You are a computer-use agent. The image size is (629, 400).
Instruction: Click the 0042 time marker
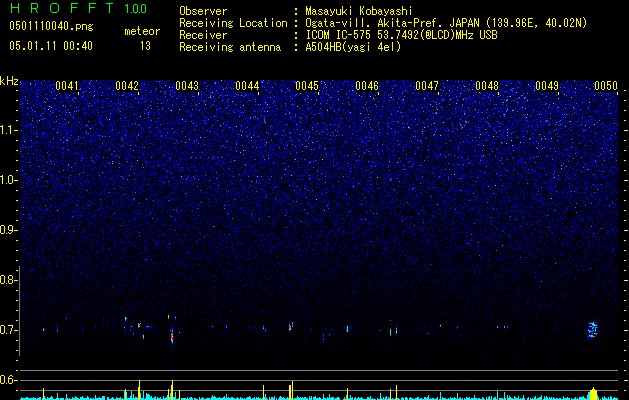coord(127,86)
